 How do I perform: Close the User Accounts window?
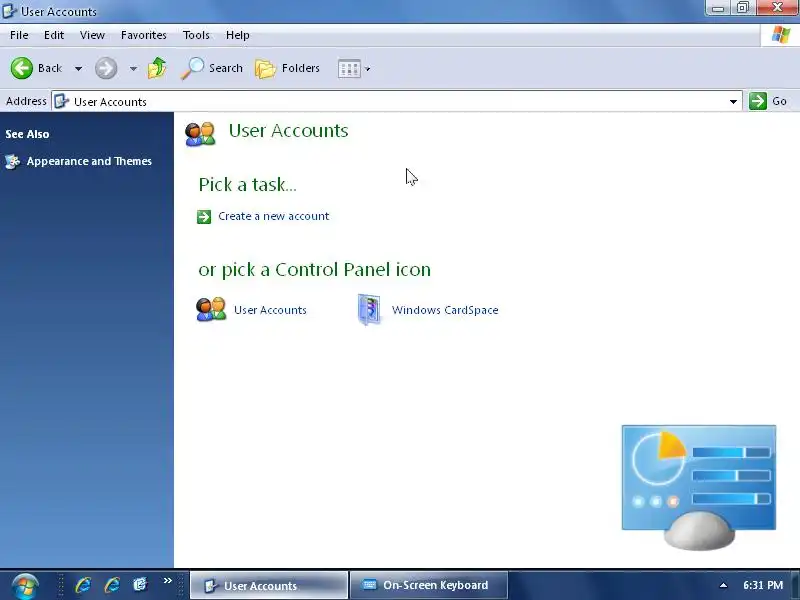click(777, 7)
